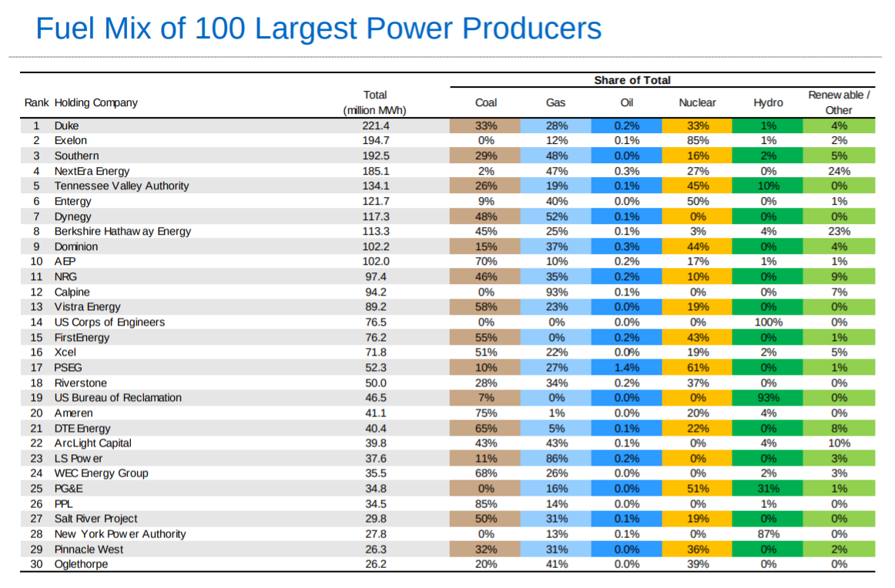Select the Hydro column header
Screen dimensions: 895x588
pyautogui.click(x=768, y=102)
